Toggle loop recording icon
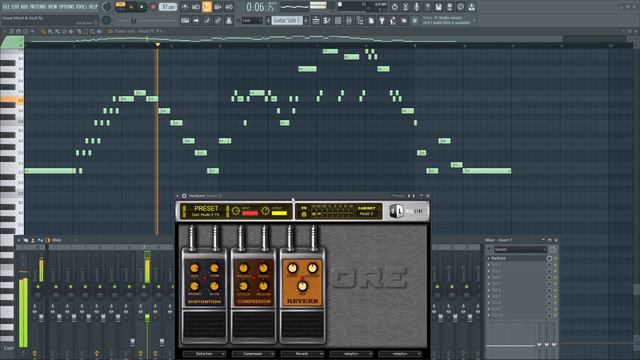This screenshot has height=360, width=640. (229, 7)
